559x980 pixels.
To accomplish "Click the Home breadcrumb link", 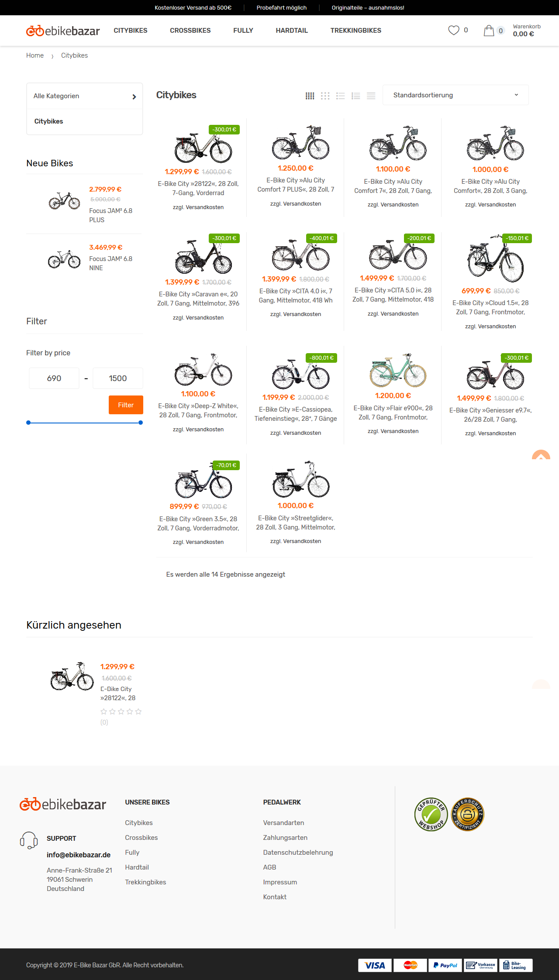I will 35,55.
